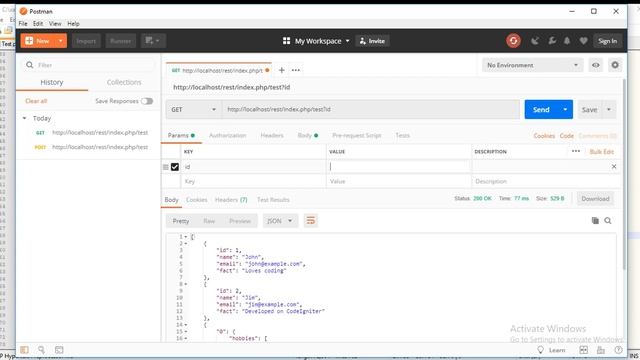Add a new request tab with plus
The width and height of the screenshot is (640, 360).
[282, 70]
